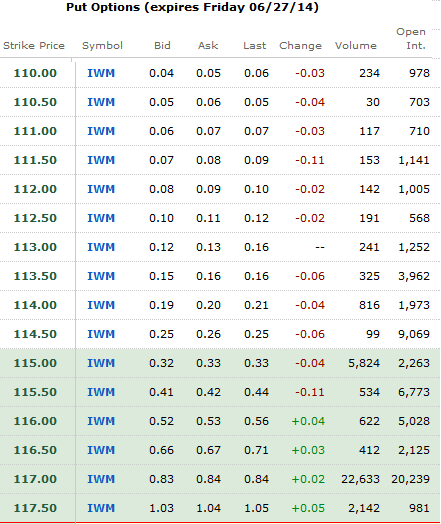This screenshot has height=524, width=441.
Task: Click the Change column header
Action: click(x=300, y=46)
